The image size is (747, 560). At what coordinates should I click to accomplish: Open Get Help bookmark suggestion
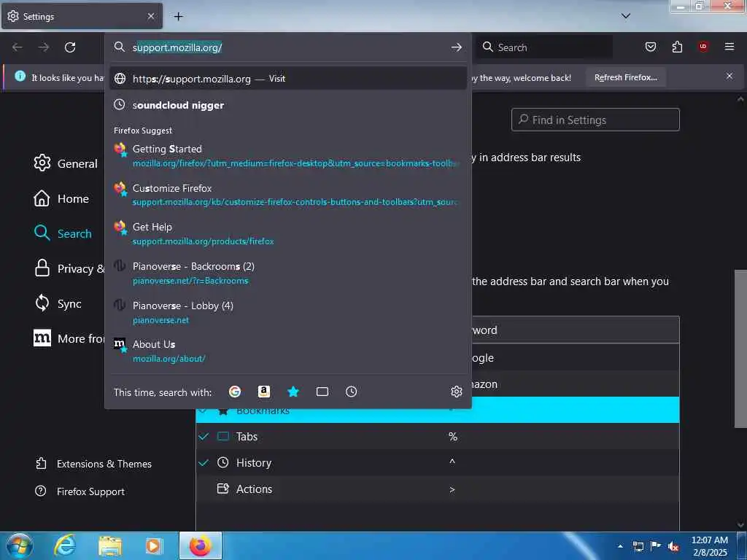coord(287,234)
